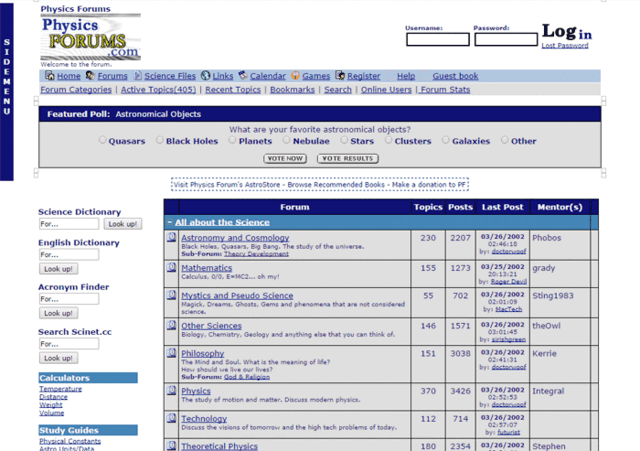Open the Weight calculator link
Viewport: 640px width, 451px height.
point(51,405)
